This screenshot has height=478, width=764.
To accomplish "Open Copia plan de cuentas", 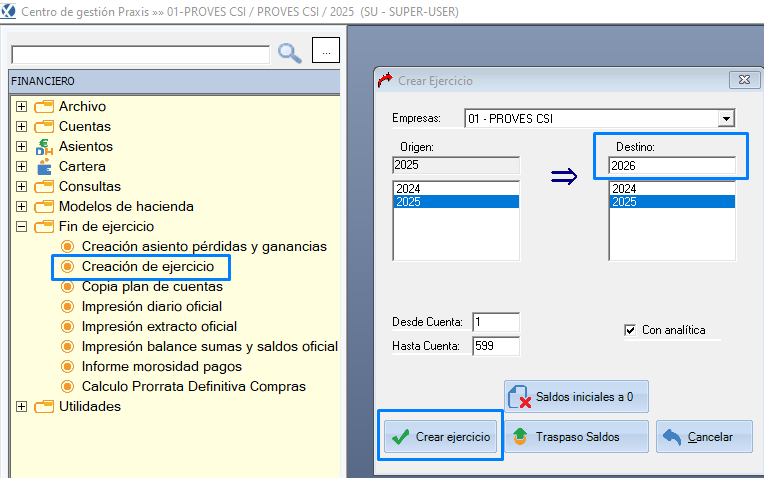I will (152, 287).
